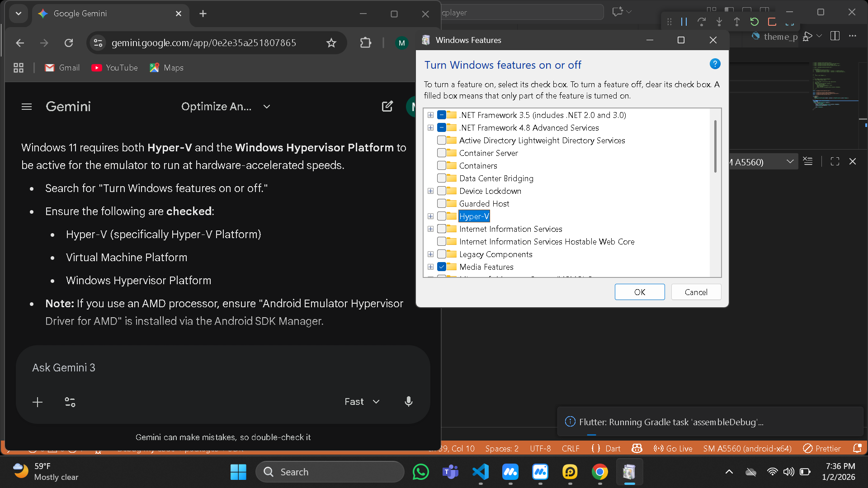868x488 pixels.
Task: Reload the Gemini page
Action: 69,43
